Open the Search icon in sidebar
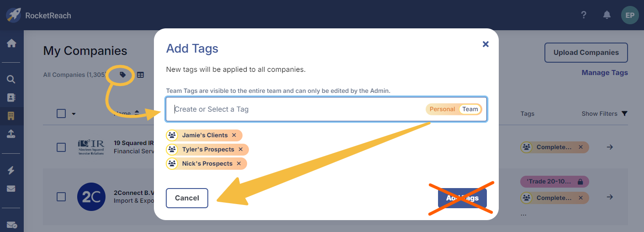644x232 pixels. 11,79
